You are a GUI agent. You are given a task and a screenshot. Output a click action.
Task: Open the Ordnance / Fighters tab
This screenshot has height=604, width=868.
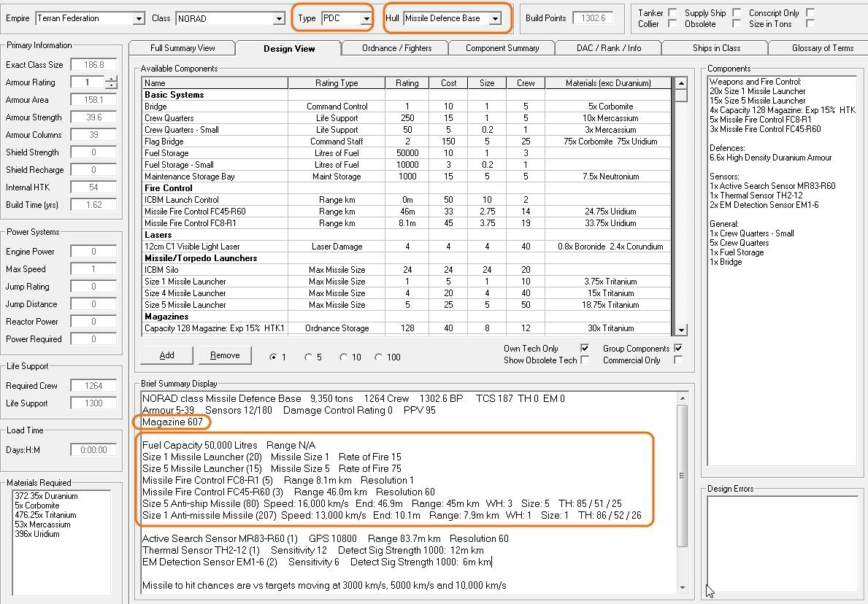coord(396,48)
